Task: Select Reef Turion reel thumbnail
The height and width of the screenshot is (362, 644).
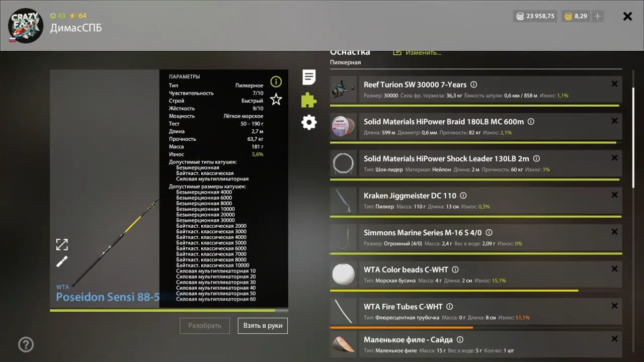Action: pyautogui.click(x=344, y=89)
